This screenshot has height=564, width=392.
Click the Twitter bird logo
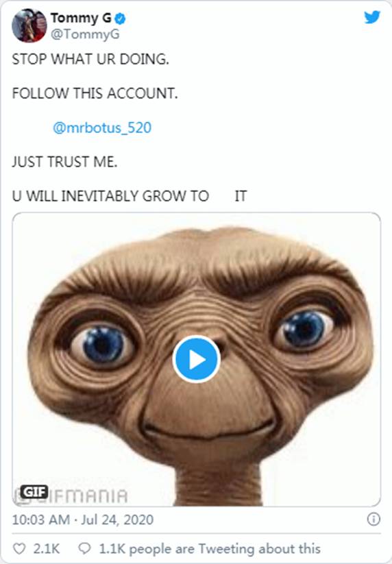tap(372, 17)
